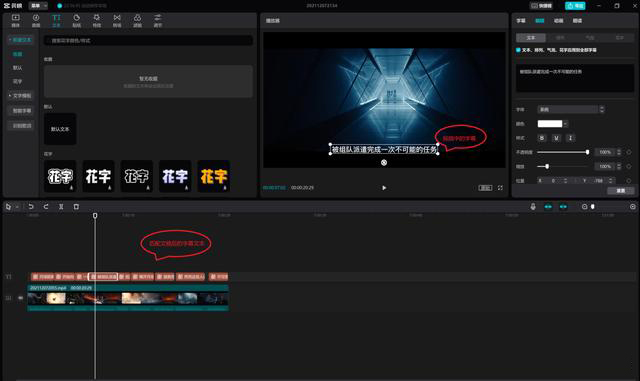Switch to the 朗读 tab
Viewport: 640px width, 381px height.
coord(577,20)
